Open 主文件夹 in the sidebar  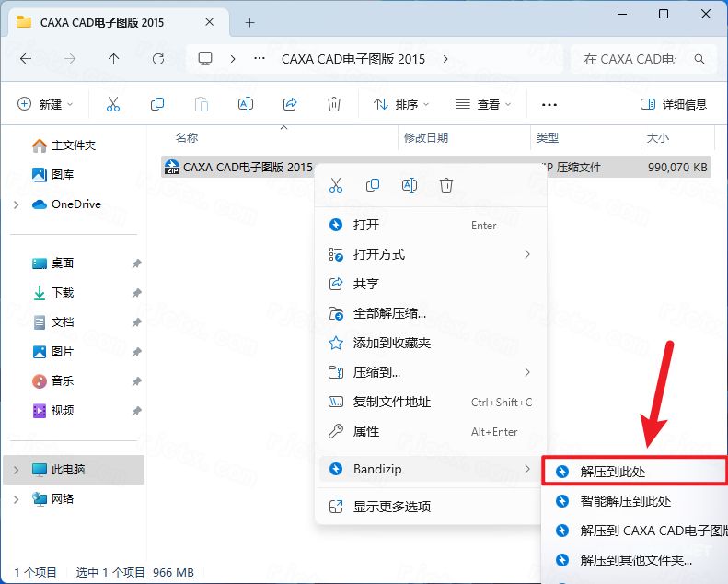74,146
